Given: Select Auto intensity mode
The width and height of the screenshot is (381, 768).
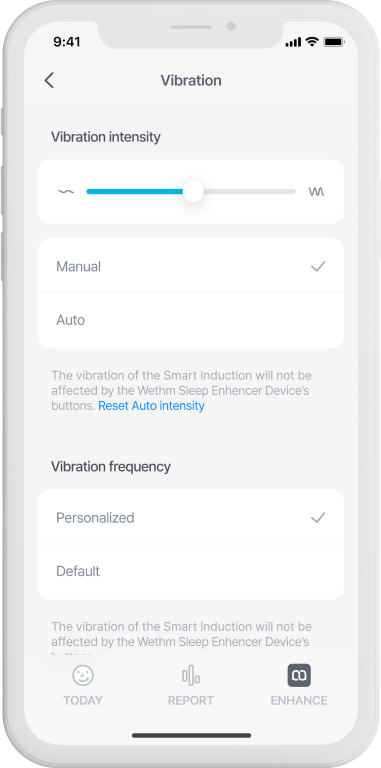Looking at the screenshot, I should 191,320.
